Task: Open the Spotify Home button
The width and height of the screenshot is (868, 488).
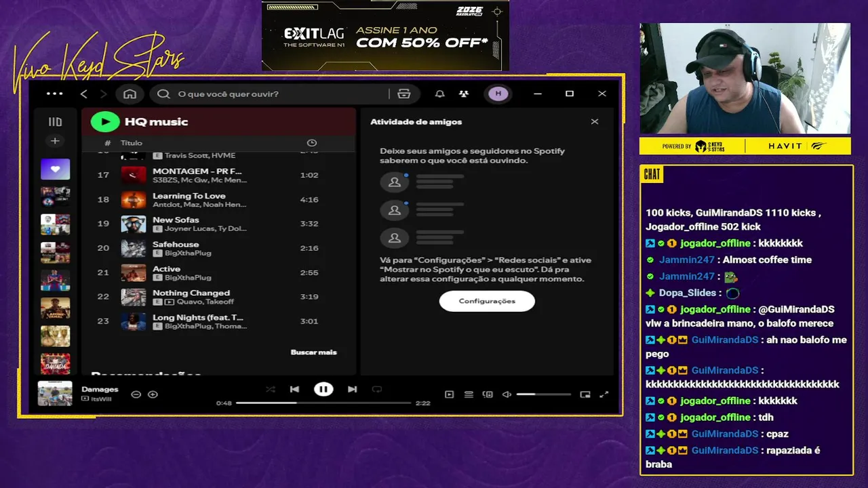Action: [x=130, y=94]
